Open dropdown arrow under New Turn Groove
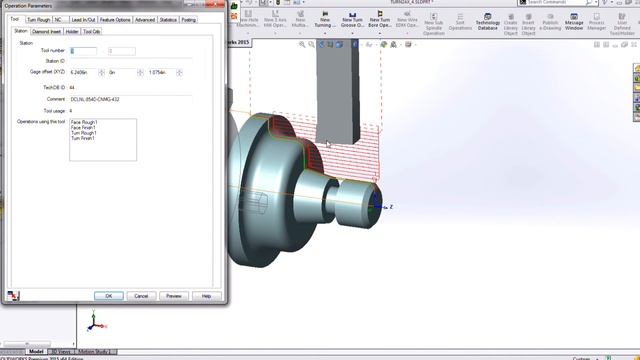The width and height of the screenshot is (640, 360). click(x=352, y=33)
